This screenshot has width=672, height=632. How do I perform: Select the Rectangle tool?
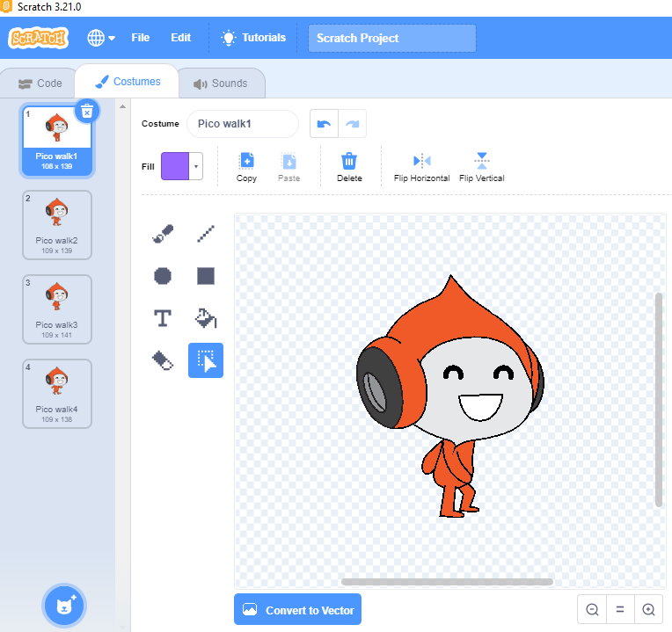(x=206, y=276)
